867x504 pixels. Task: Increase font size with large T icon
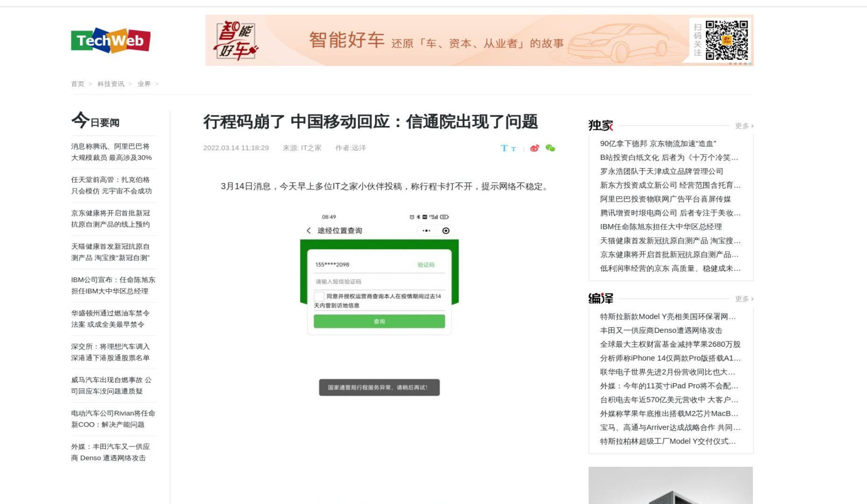tap(504, 148)
